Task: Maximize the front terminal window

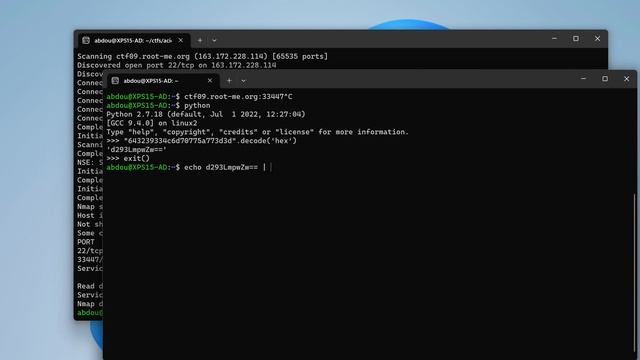Action: pyautogui.click(x=605, y=79)
